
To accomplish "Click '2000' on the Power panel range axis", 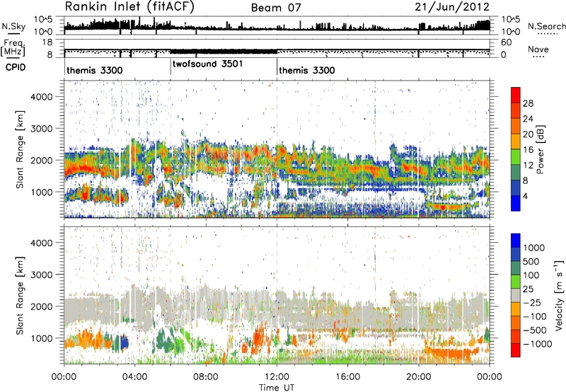I will [42, 160].
